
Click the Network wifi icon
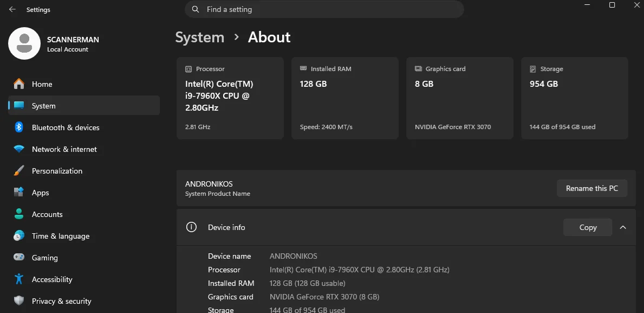click(19, 149)
